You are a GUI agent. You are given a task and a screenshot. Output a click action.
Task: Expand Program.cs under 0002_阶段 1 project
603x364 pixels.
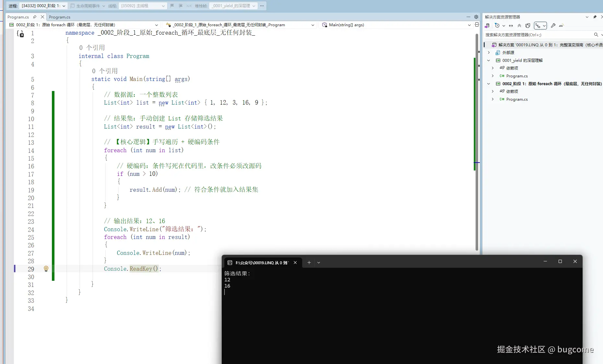pos(493,99)
